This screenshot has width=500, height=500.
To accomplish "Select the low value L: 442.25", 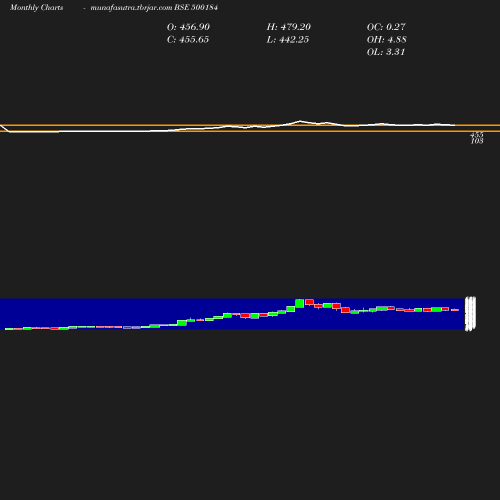I will coord(287,40).
